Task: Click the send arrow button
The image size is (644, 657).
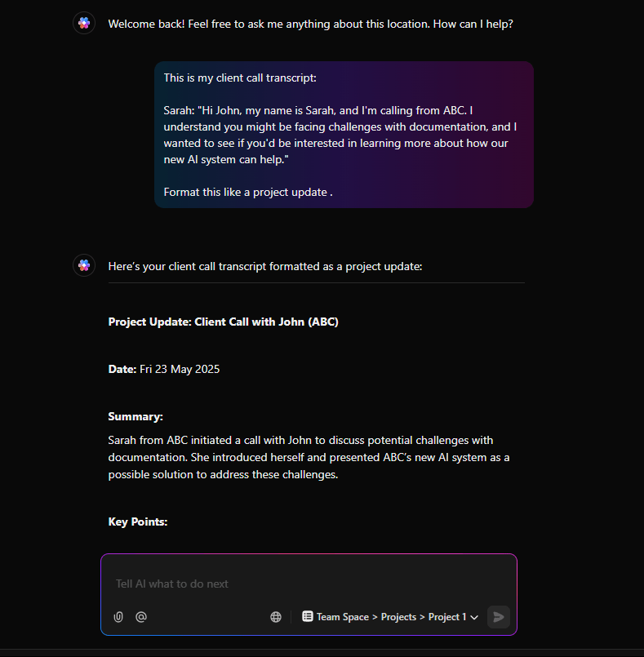Action: 499,617
